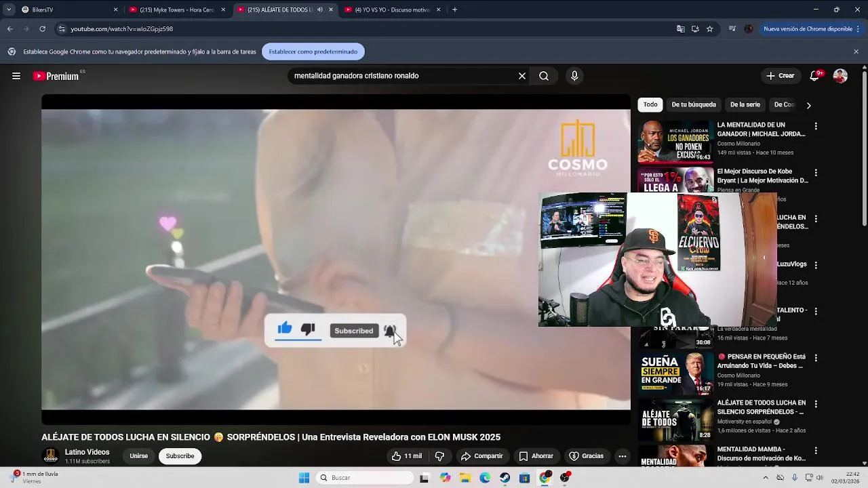The image size is (868, 488).
Task: Switch to Myke Towers Hora Cero tab
Action: coord(176,9)
